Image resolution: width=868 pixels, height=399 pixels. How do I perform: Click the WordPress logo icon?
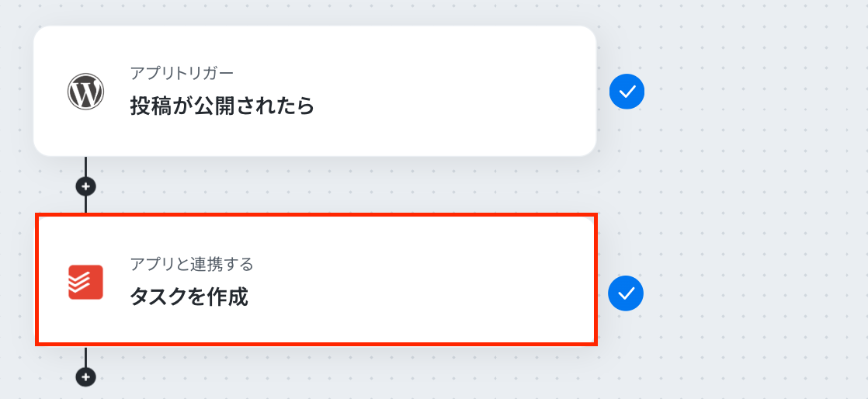[85, 92]
